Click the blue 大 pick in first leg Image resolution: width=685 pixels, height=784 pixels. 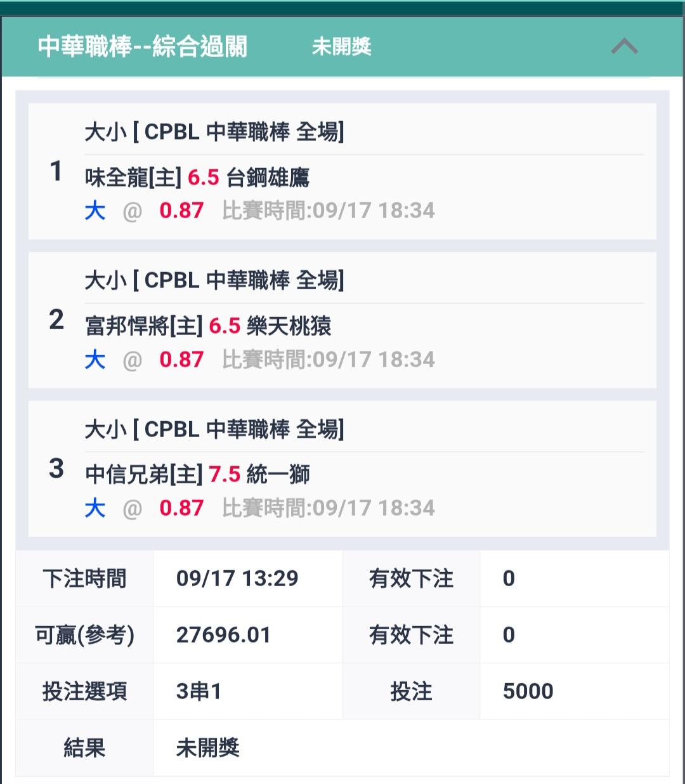[x=95, y=211]
